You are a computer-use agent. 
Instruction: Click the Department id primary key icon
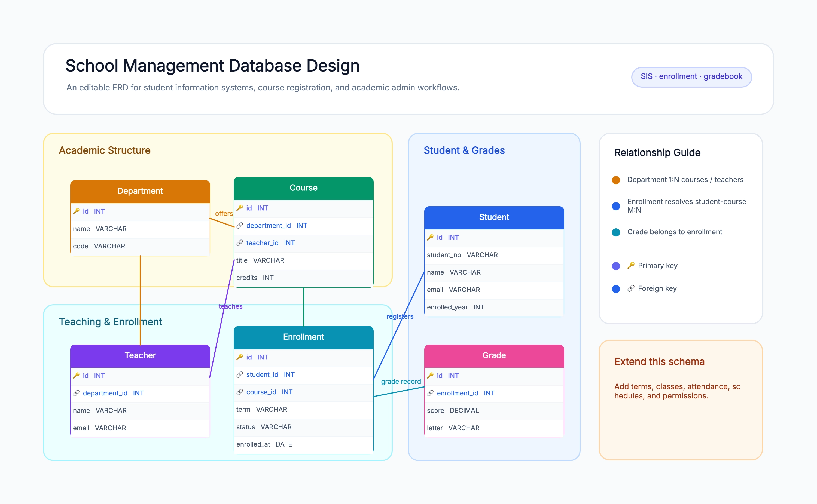pos(76,211)
